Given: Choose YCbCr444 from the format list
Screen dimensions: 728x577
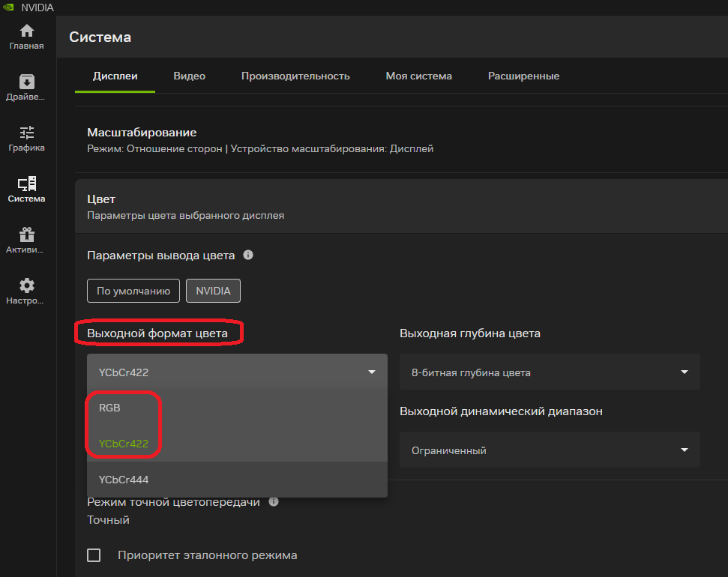Looking at the screenshot, I should [x=237, y=480].
